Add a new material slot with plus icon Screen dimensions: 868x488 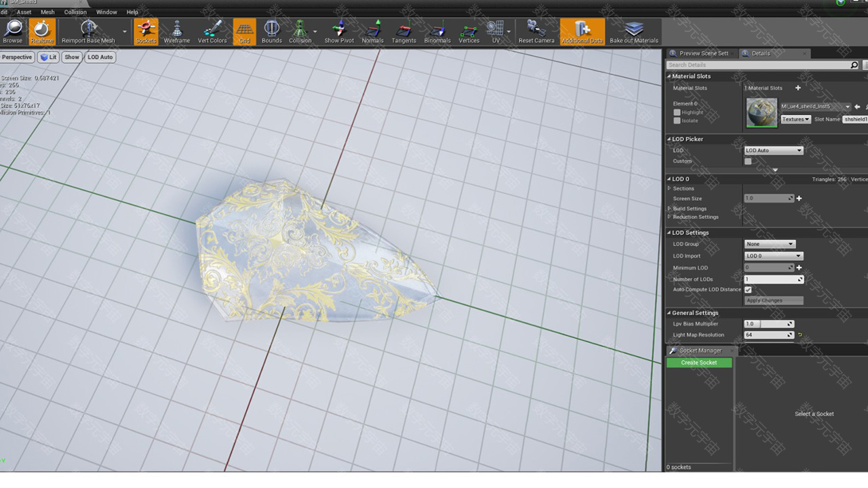(x=797, y=88)
